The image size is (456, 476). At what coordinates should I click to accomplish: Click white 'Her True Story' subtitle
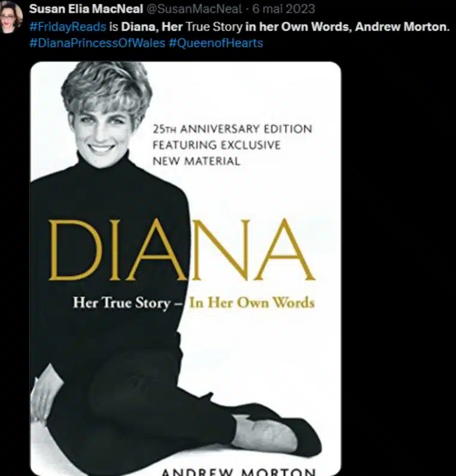point(121,303)
